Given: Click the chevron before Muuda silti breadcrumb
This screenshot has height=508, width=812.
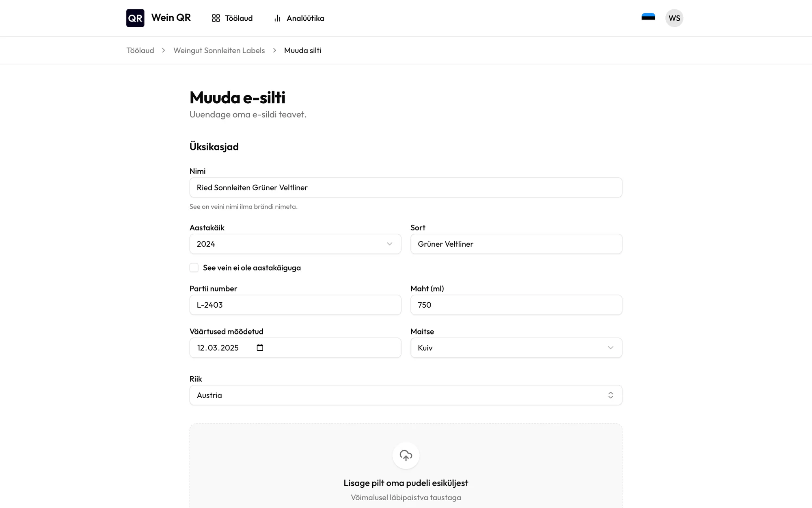Looking at the screenshot, I should coord(274,50).
